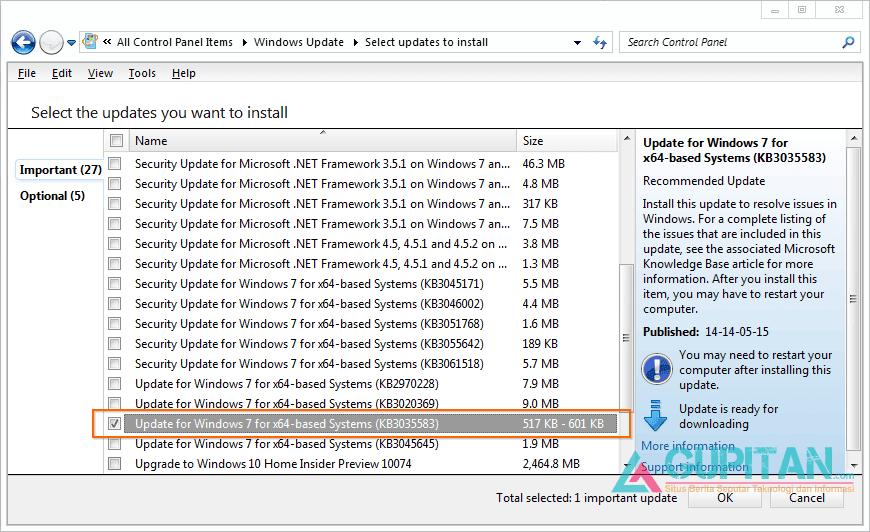Maximize the Windows Update window
The width and height of the screenshot is (870, 532).
tap(802, 10)
